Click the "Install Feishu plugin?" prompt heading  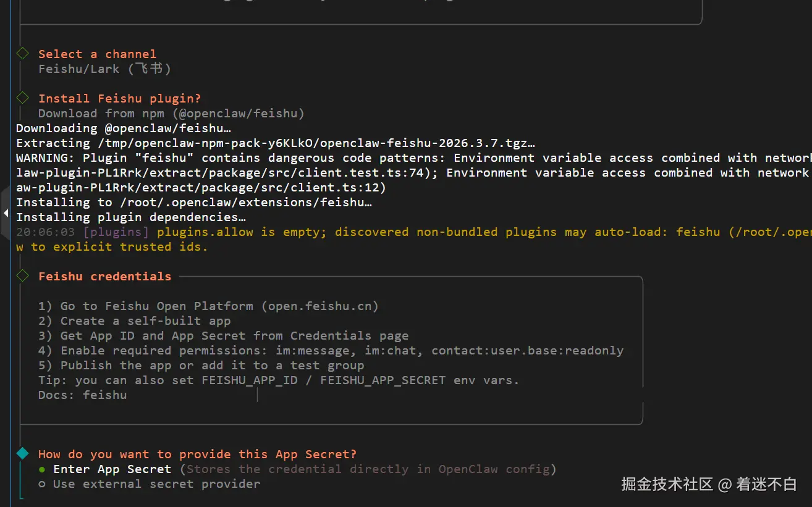119,99
